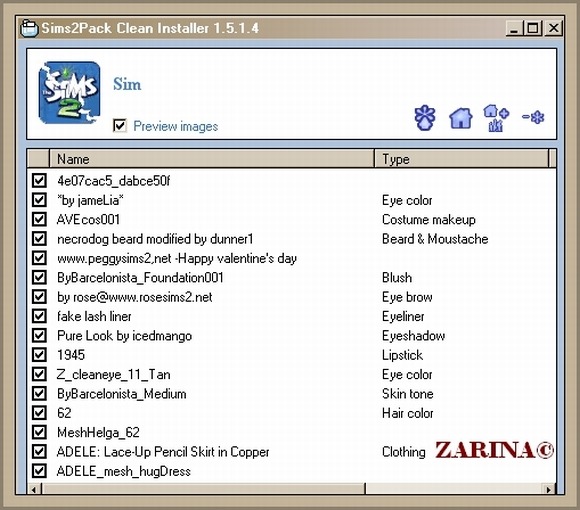Viewport: 580px width, 510px height.
Task: Select the *by jameLia* row name
Action: click(x=90, y=200)
